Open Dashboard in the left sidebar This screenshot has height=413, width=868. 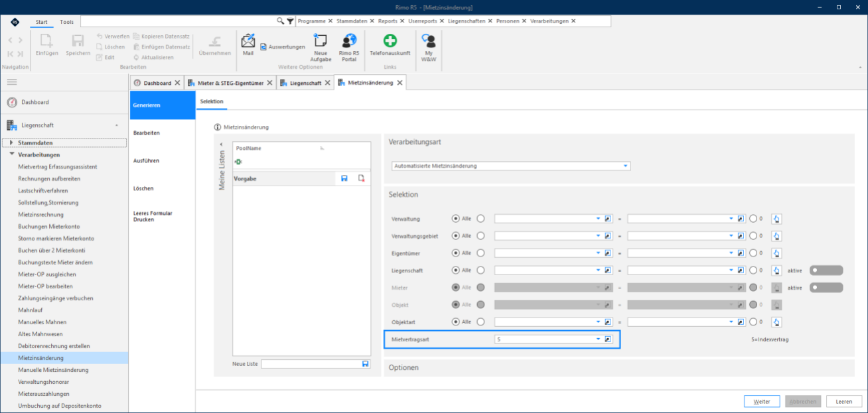(x=35, y=102)
